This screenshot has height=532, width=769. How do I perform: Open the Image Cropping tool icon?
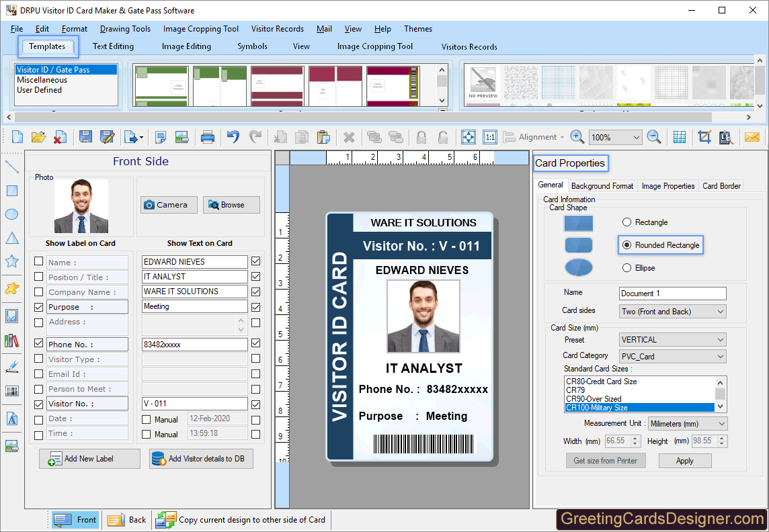[x=704, y=137]
